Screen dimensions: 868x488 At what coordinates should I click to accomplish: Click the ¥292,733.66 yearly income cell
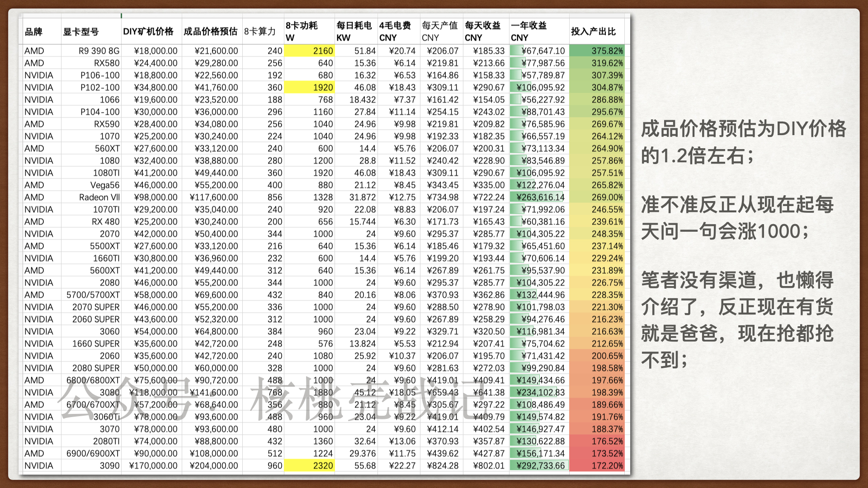point(539,466)
